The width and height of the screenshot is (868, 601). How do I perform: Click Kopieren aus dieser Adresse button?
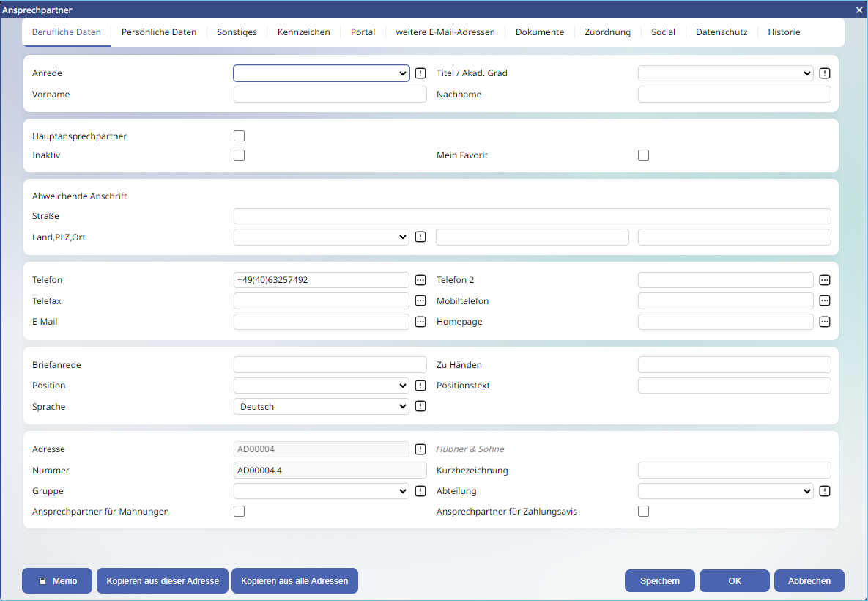coord(163,581)
